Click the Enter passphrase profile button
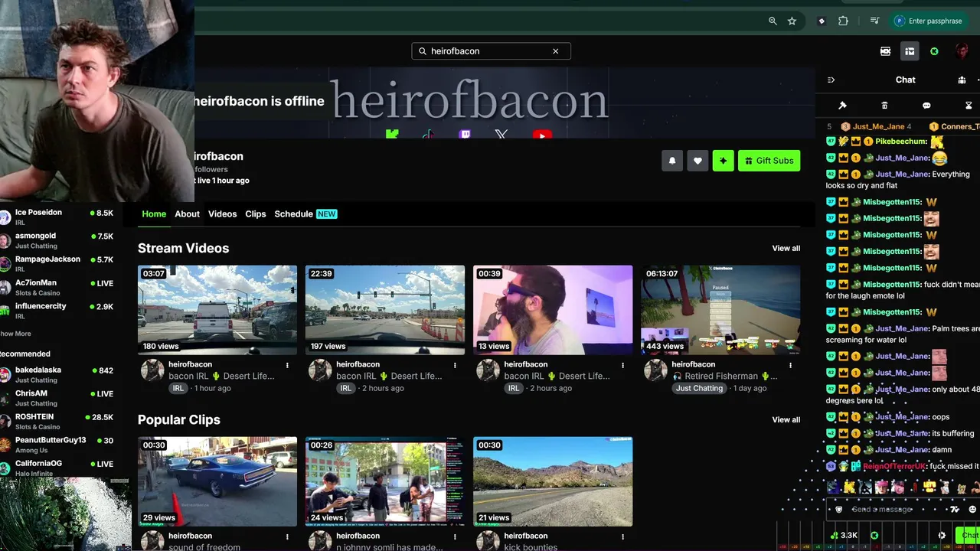Image resolution: width=980 pixels, height=551 pixels. [928, 21]
